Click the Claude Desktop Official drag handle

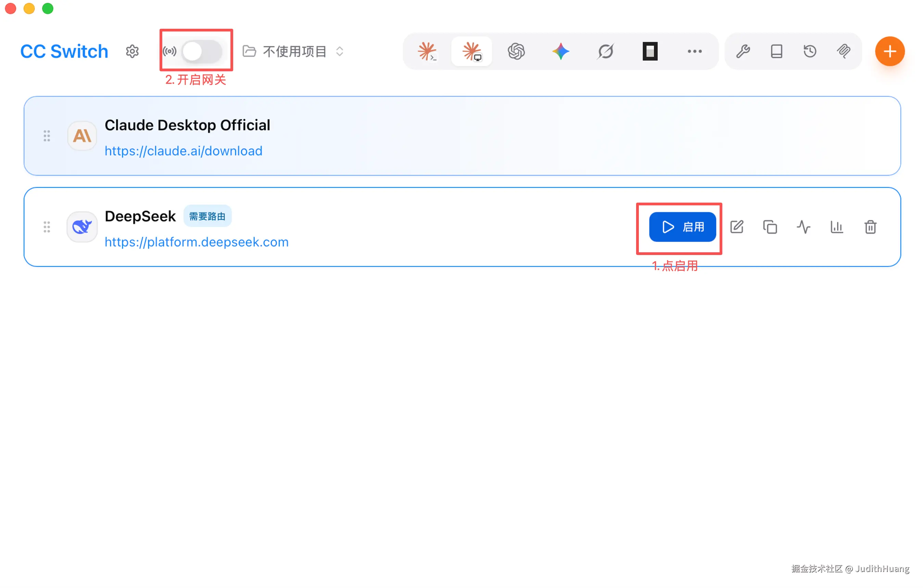click(x=47, y=136)
